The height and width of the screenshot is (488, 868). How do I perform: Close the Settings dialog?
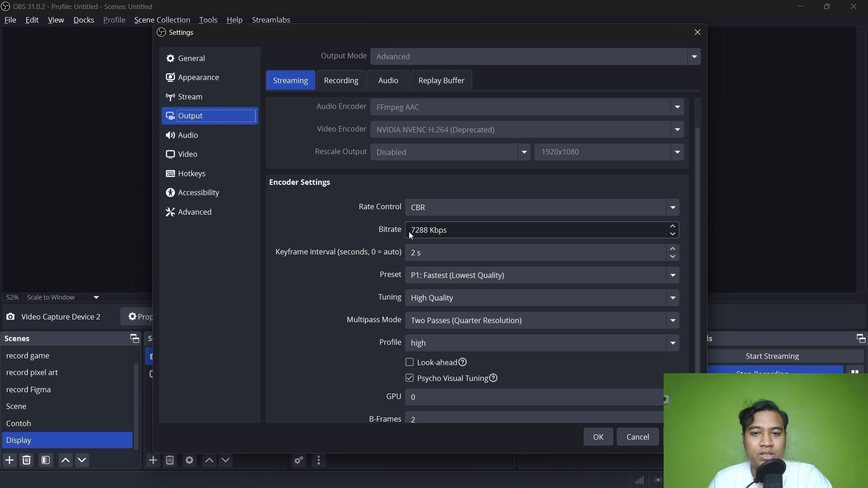tap(698, 33)
